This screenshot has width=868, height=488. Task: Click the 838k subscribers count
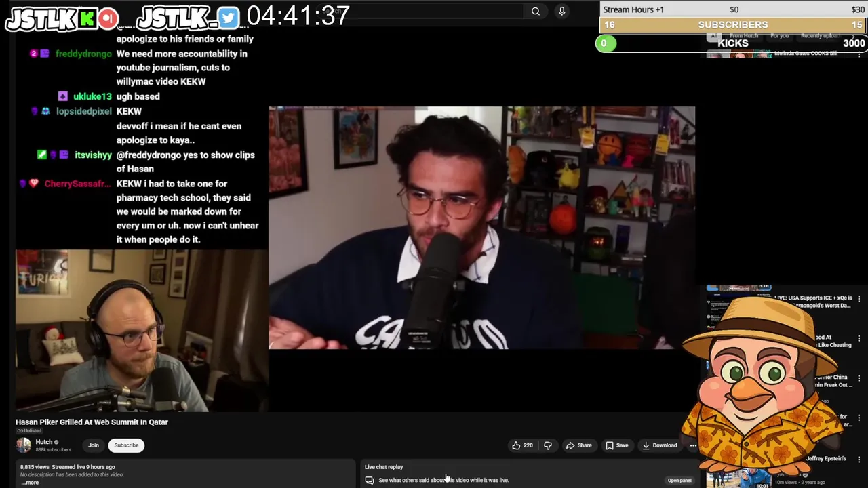[x=53, y=449]
